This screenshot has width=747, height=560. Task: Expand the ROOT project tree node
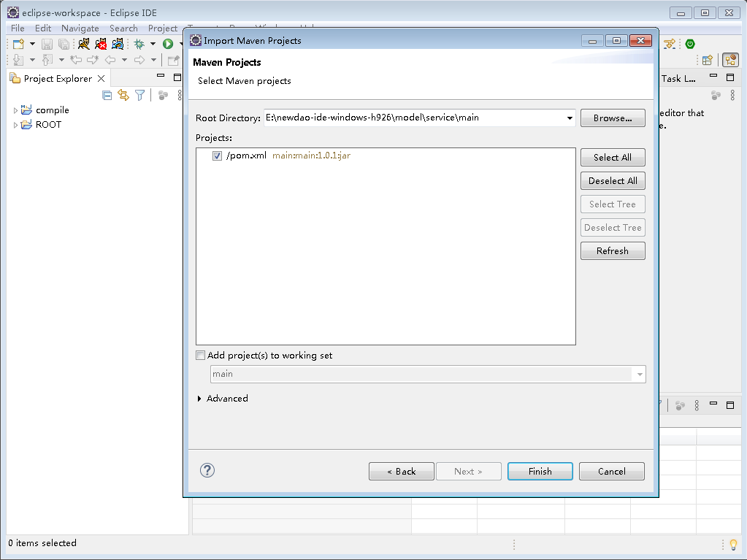click(x=15, y=126)
